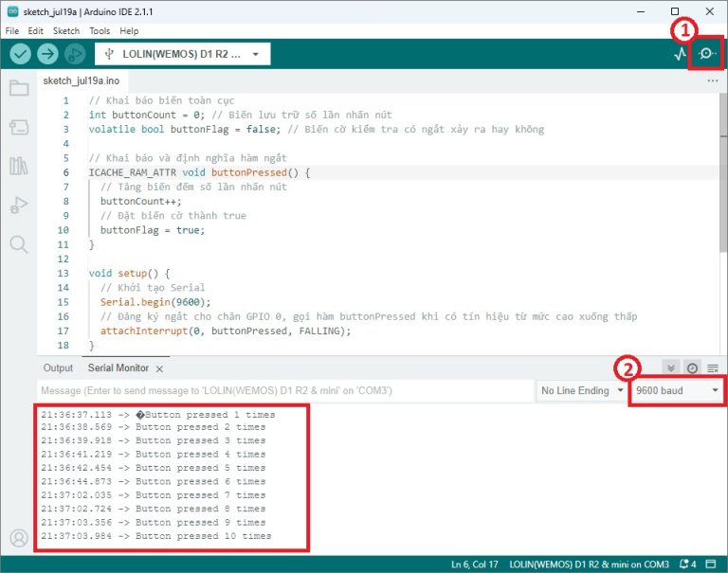Expand the board selector LOLIN(WEMOS) D1 R2 dropdown
This screenshot has width=728, height=573.
[x=183, y=54]
